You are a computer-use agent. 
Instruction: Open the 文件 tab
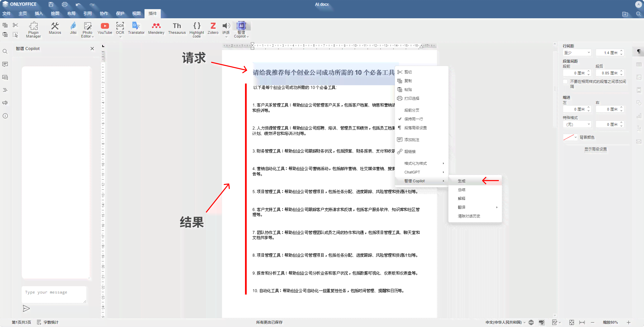(x=6, y=14)
